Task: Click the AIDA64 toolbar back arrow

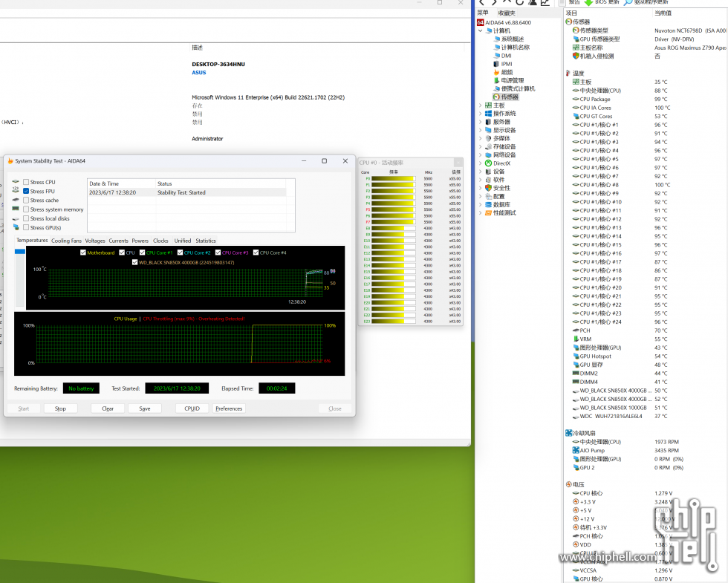Action: pyautogui.click(x=482, y=2)
